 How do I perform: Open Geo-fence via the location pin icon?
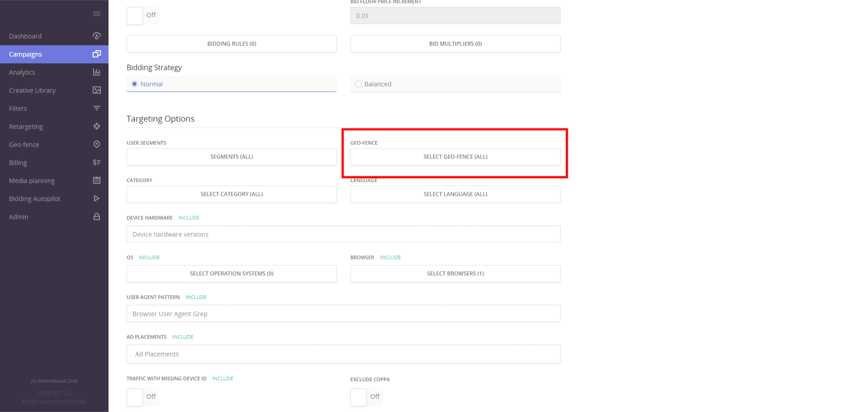[97, 144]
